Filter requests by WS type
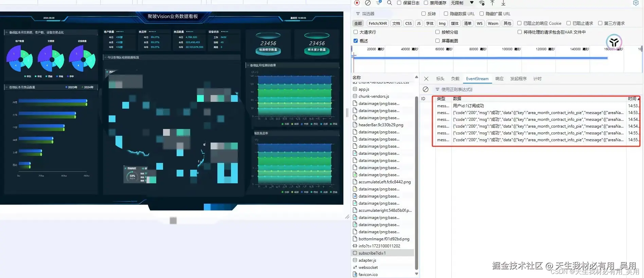The width and height of the screenshot is (644, 278). 480,23
